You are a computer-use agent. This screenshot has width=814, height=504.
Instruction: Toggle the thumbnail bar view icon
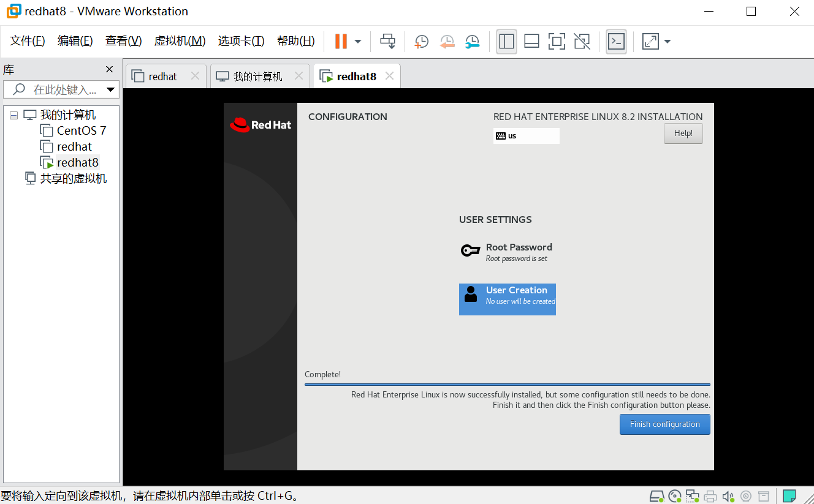click(531, 41)
